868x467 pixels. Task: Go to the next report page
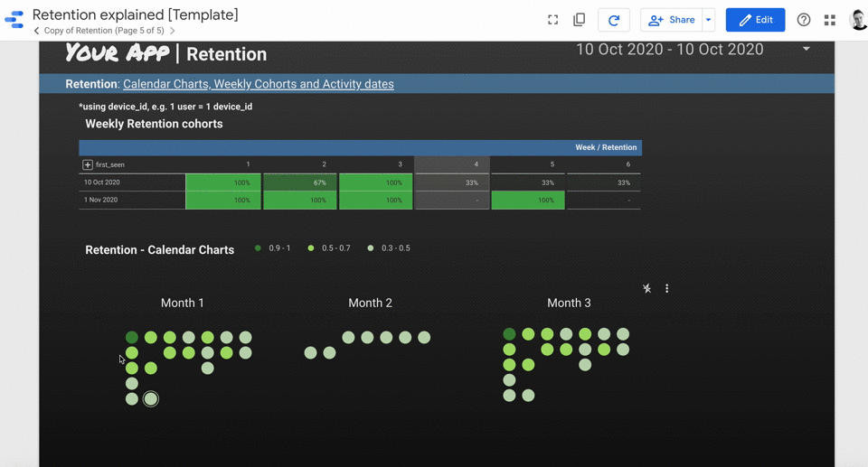point(173,31)
